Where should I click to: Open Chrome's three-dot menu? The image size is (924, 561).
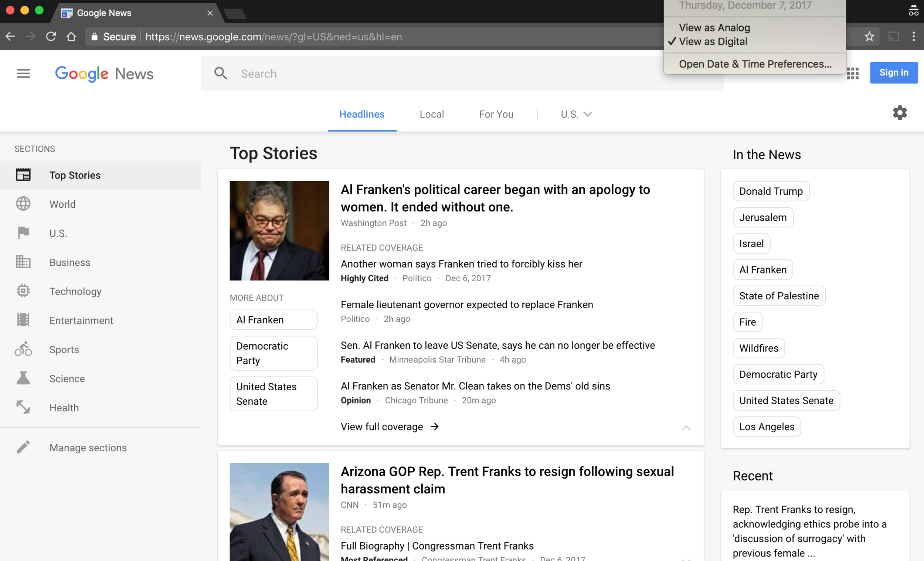(x=914, y=36)
